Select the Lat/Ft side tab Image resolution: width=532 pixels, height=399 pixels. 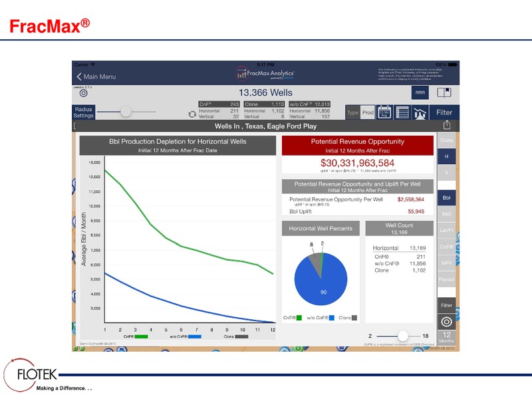coord(446,230)
